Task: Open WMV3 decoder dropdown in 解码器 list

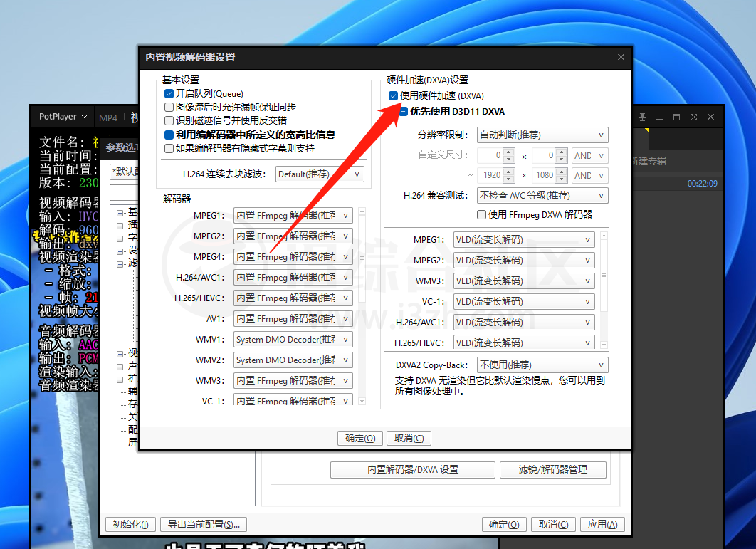Action: pos(293,381)
